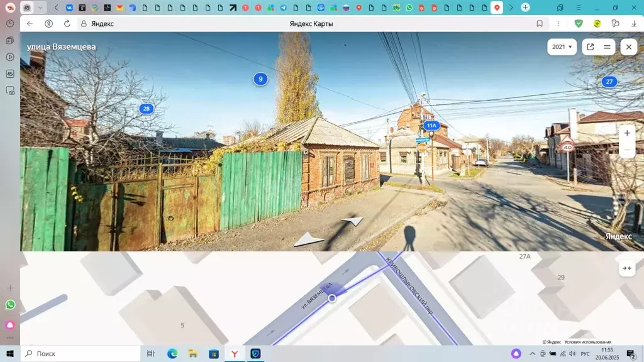Open the sidebar collections icon

click(10, 40)
